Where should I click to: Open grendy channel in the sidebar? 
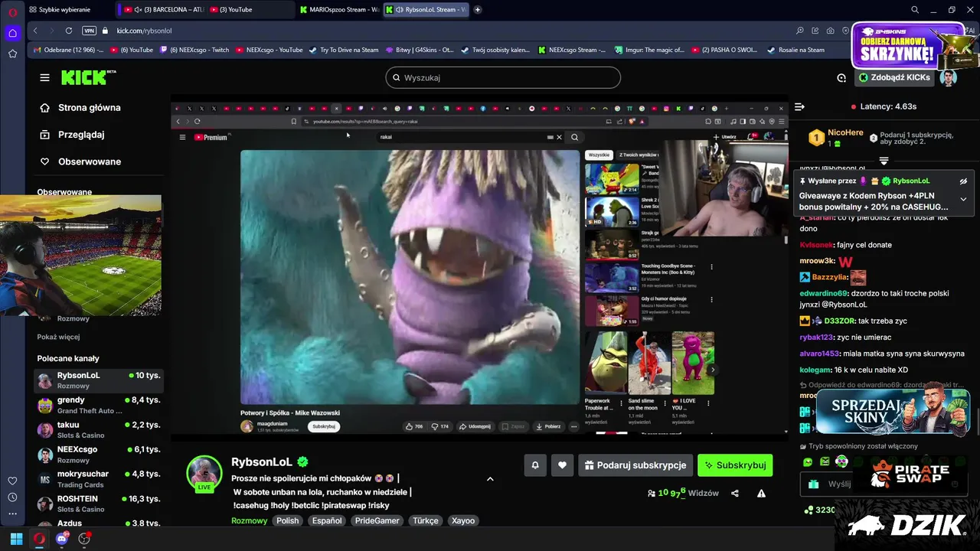click(x=99, y=405)
